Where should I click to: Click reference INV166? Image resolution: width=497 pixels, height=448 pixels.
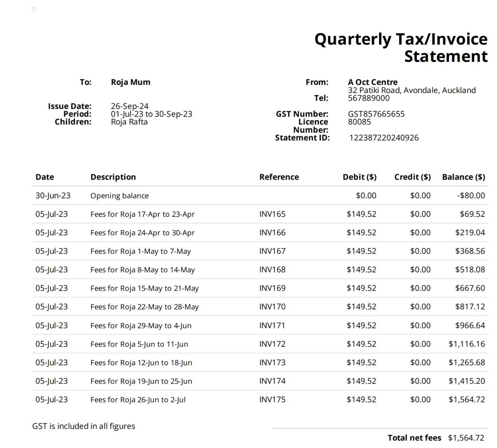(x=272, y=233)
